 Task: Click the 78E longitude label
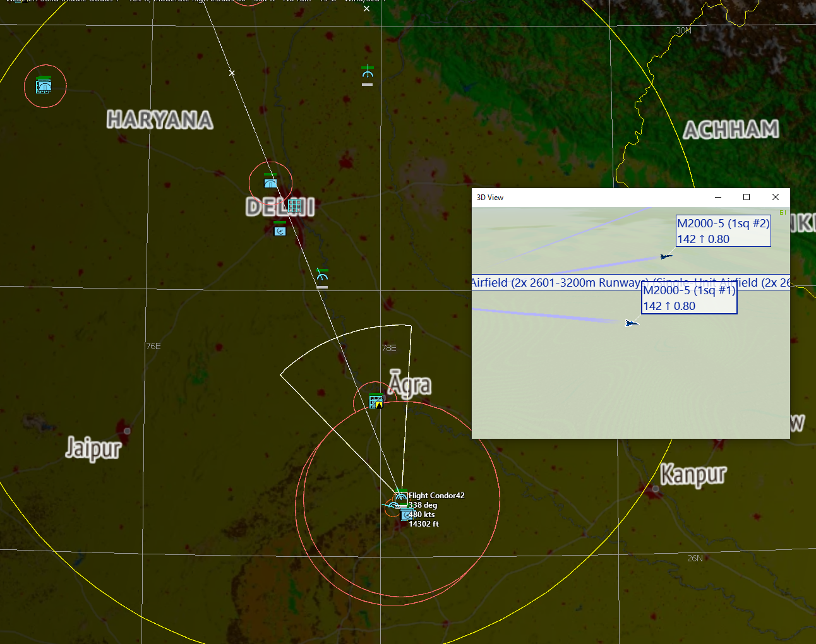(x=389, y=348)
